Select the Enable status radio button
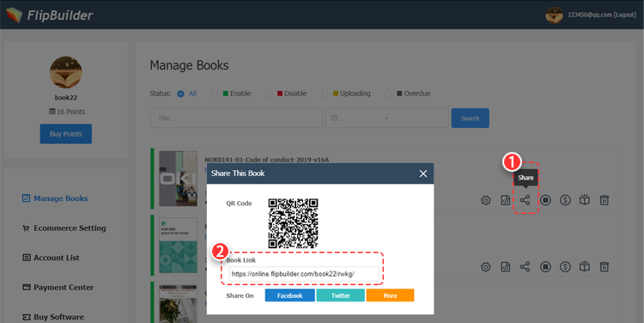Screen dimensions: 644x323 pos(215,94)
